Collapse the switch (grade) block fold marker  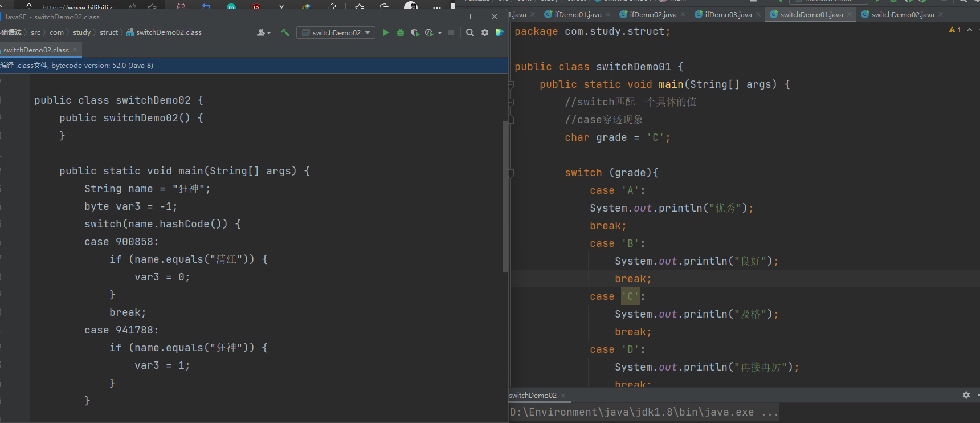click(511, 173)
